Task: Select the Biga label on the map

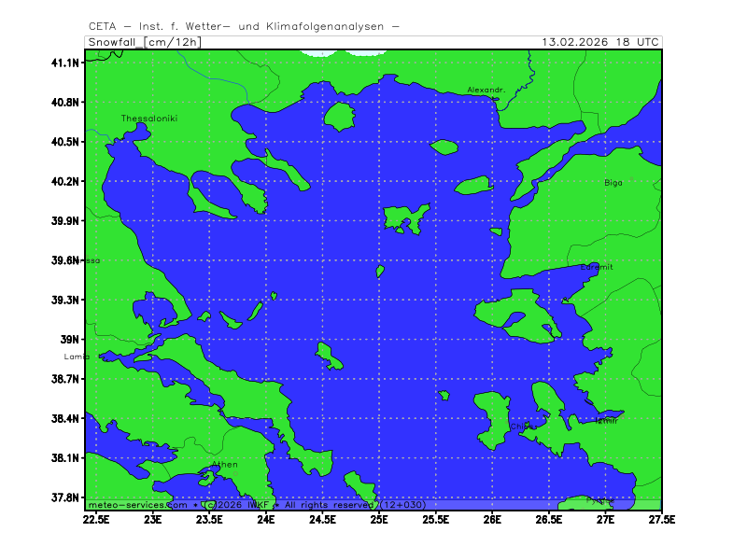Action: 613,183
